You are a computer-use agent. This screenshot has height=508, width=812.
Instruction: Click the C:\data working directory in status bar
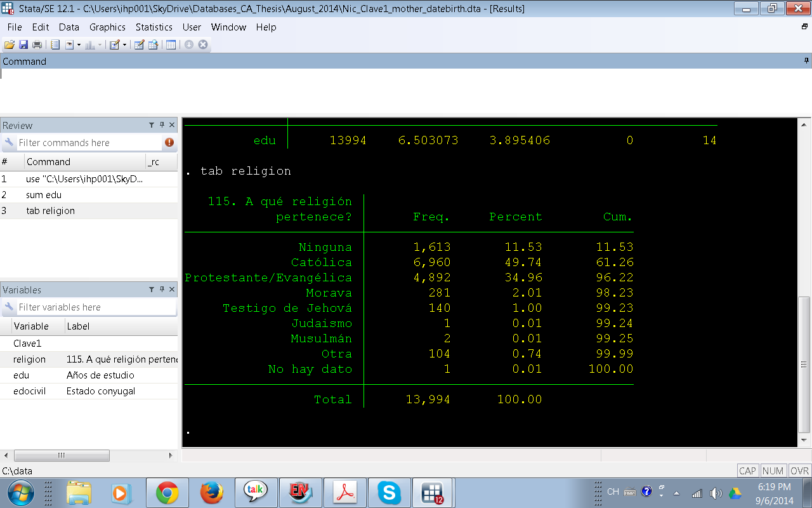coord(17,471)
